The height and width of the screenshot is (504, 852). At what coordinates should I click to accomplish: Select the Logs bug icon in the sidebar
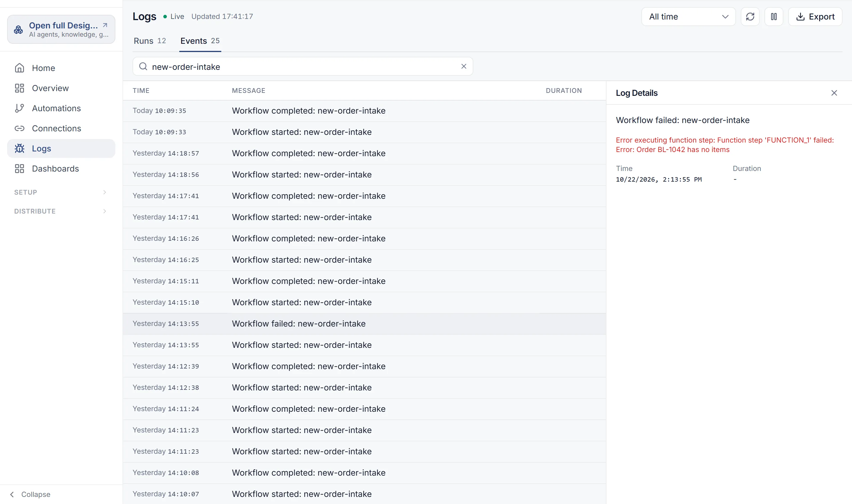(x=19, y=148)
